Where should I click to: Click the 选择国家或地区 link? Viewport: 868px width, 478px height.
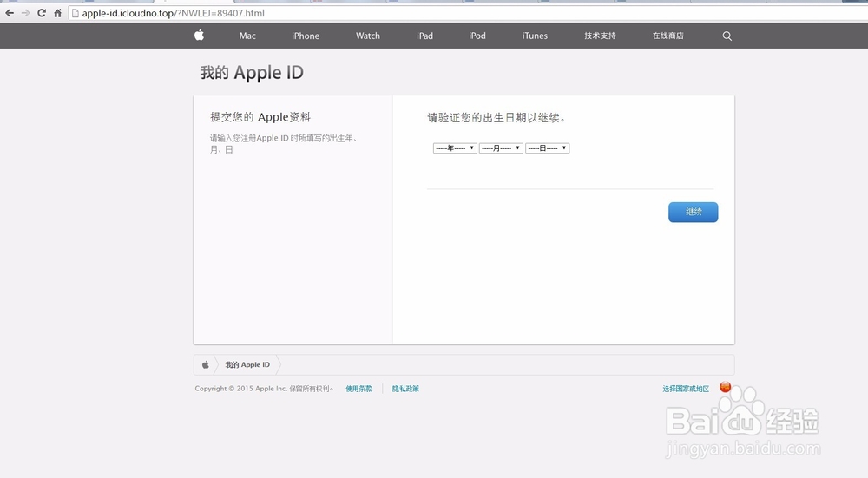(686, 389)
